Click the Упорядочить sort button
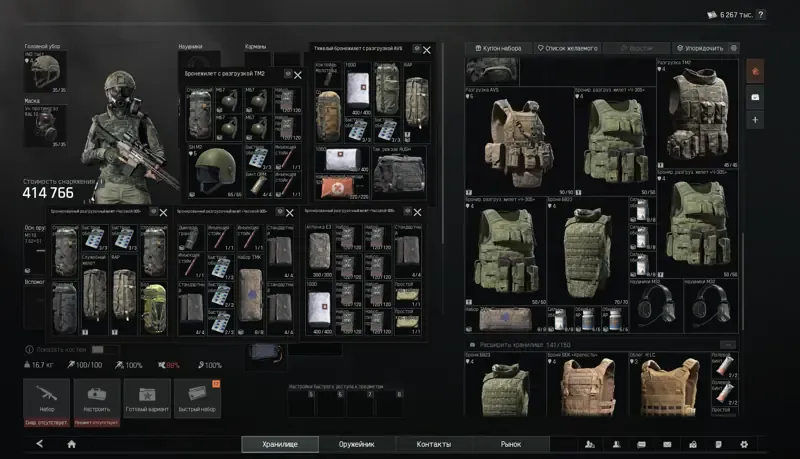Screen dimensions: 800x459 point(700,48)
